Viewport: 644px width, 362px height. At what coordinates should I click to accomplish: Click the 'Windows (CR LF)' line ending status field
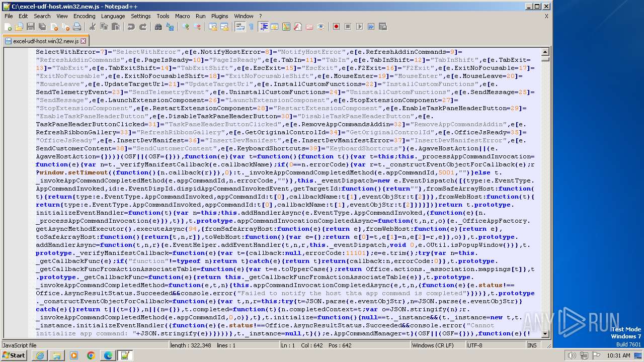coord(439,345)
